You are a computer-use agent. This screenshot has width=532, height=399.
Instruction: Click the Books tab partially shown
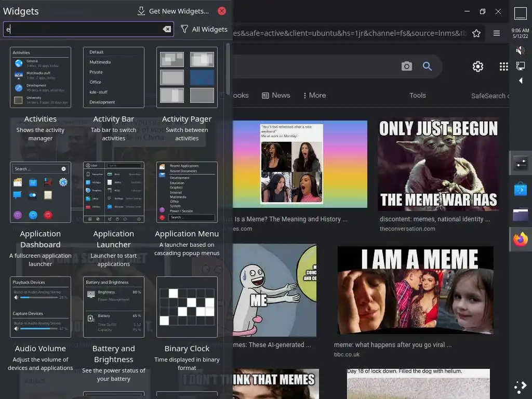[241, 96]
